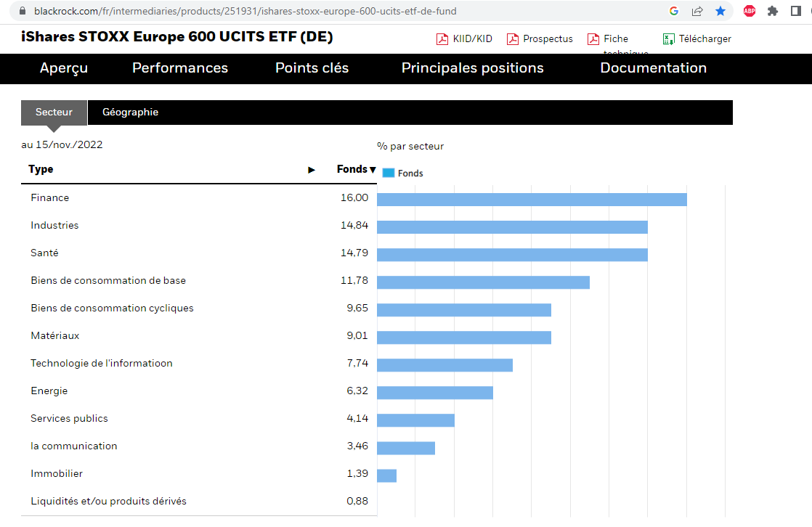The height and width of the screenshot is (527, 812).
Task: Click the 9,01 value
Action: 357,335
